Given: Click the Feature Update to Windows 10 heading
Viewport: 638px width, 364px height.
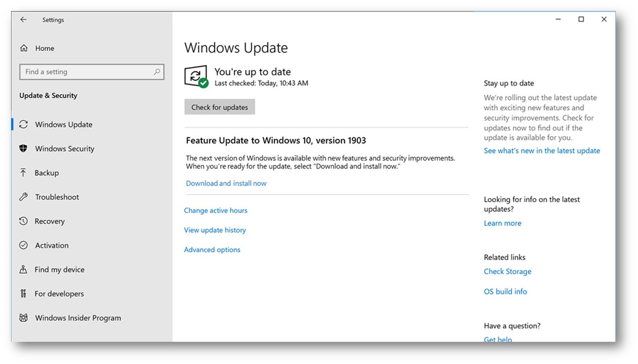Looking at the screenshot, I should pos(276,140).
